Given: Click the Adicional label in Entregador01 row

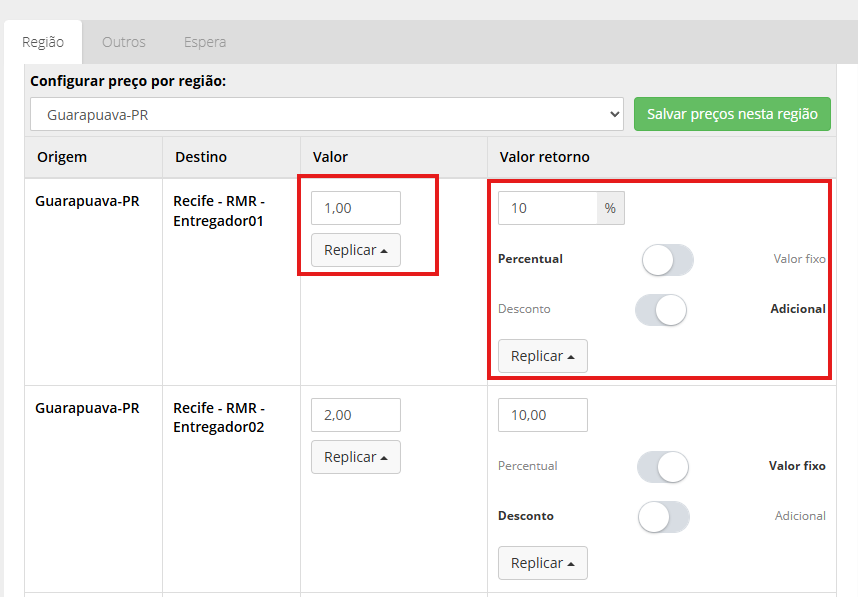Looking at the screenshot, I should pos(798,309).
